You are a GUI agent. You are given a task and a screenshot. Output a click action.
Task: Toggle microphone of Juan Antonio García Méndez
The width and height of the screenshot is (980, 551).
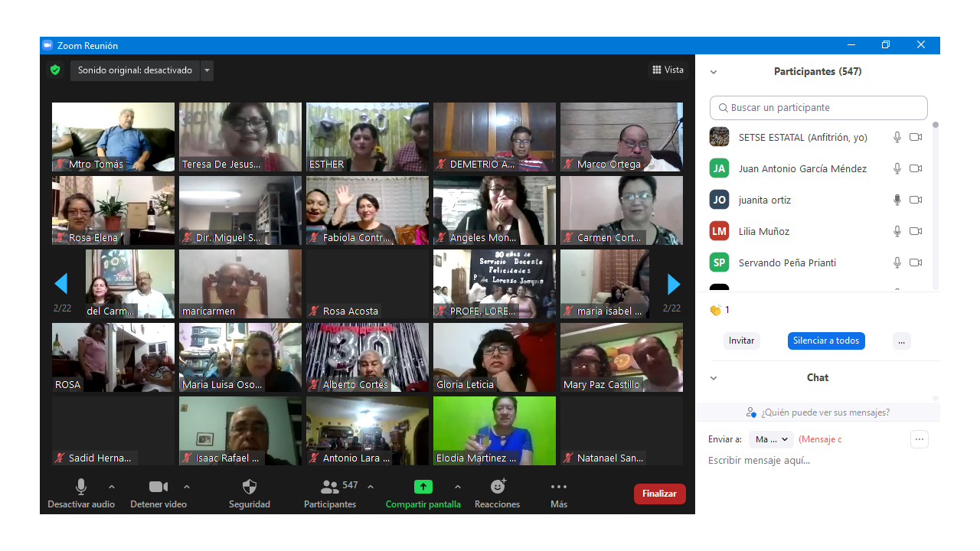tap(897, 168)
